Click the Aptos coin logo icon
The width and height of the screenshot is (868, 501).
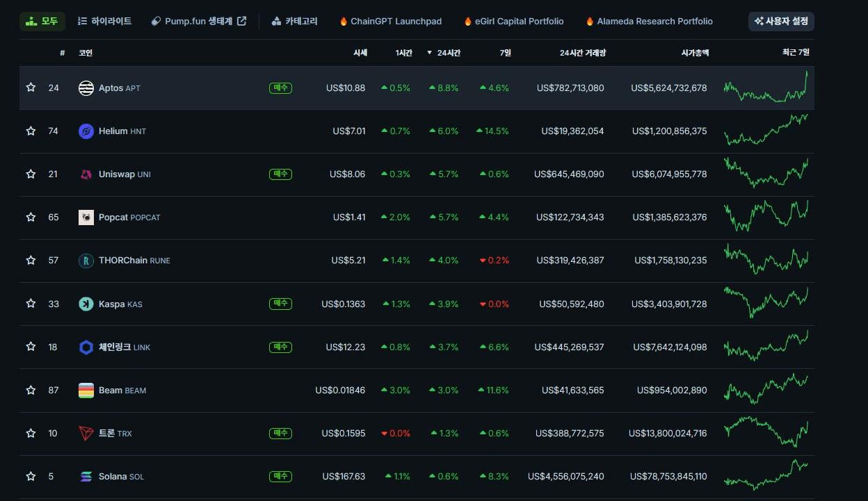pos(86,88)
